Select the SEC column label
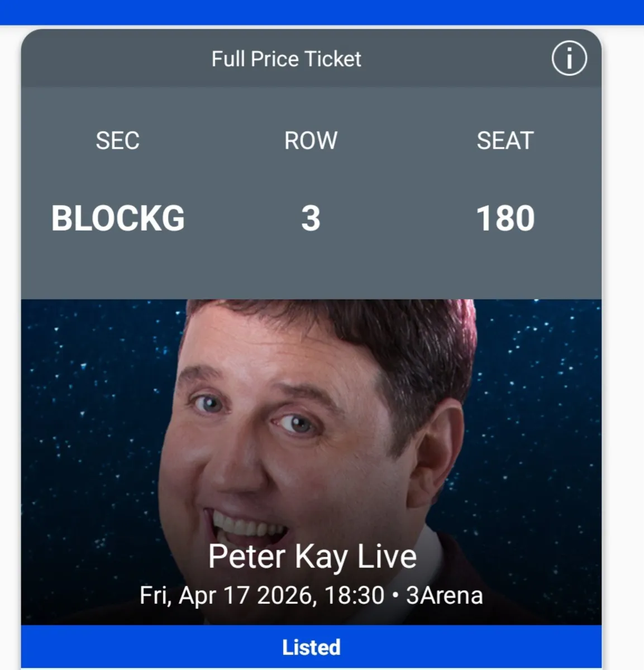The image size is (644, 670). click(118, 141)
